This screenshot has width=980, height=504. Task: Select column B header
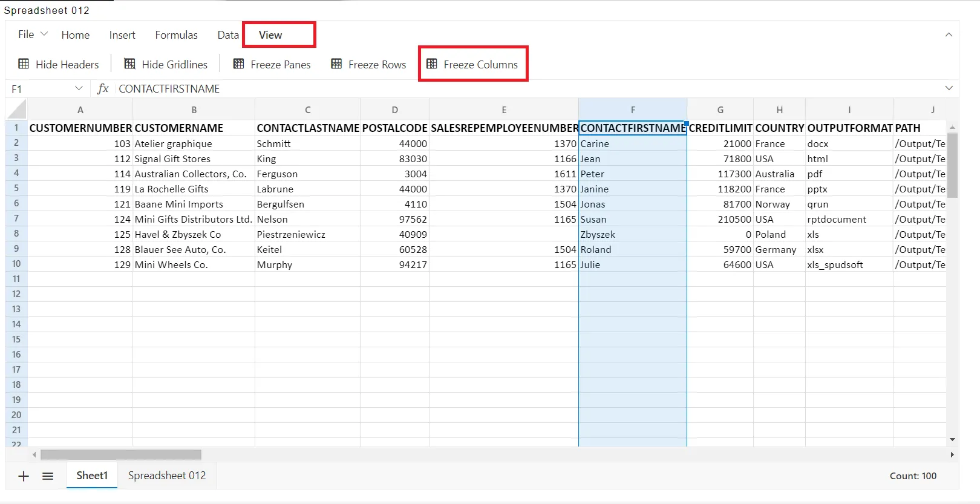[194, 110]
